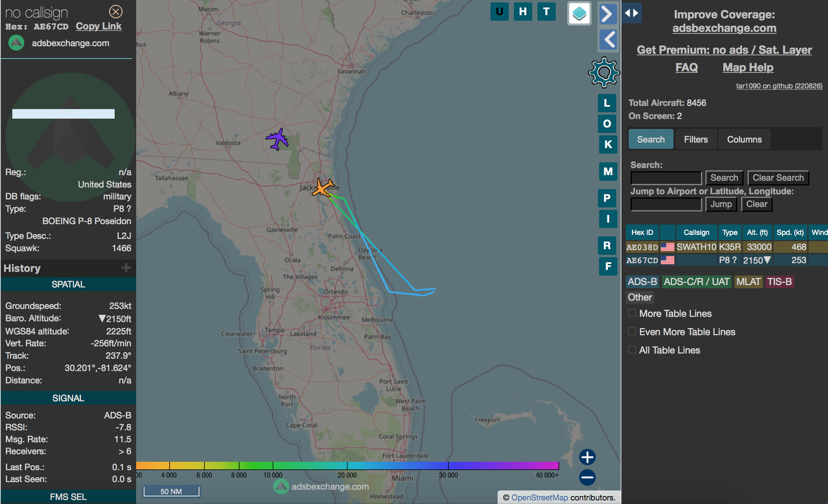Click the I map button
The width and height of the screenshot is (828, 504).
(x=608, y=219)
